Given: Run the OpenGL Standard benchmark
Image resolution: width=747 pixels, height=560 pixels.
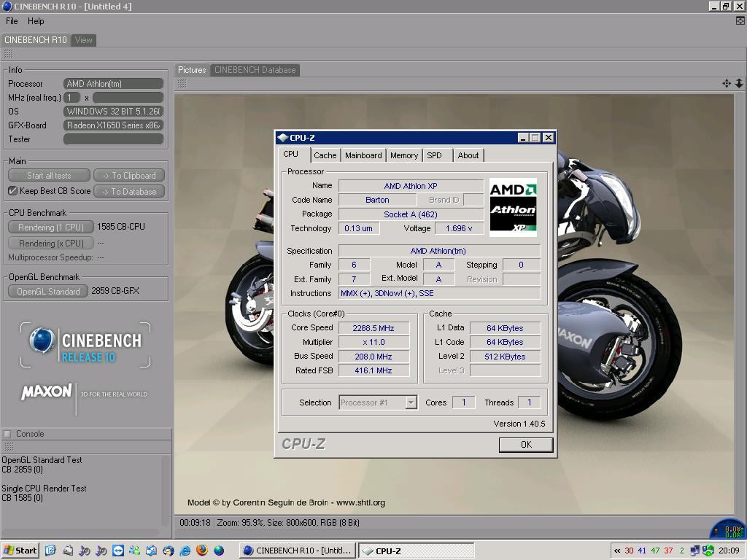Looking at the screenshot, I should click(x=48, y=291).
